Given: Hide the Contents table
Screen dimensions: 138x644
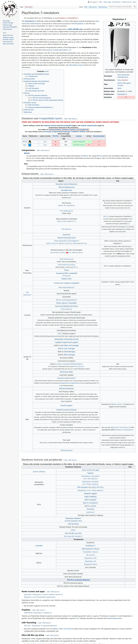Looking at the screenshot, I should point(47,71).
